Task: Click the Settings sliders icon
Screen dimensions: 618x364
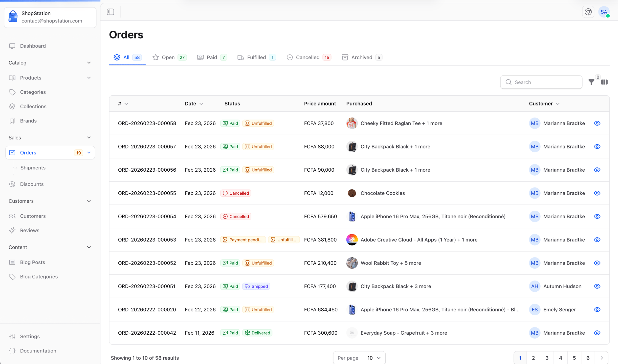Action: [x=12, y=336]
